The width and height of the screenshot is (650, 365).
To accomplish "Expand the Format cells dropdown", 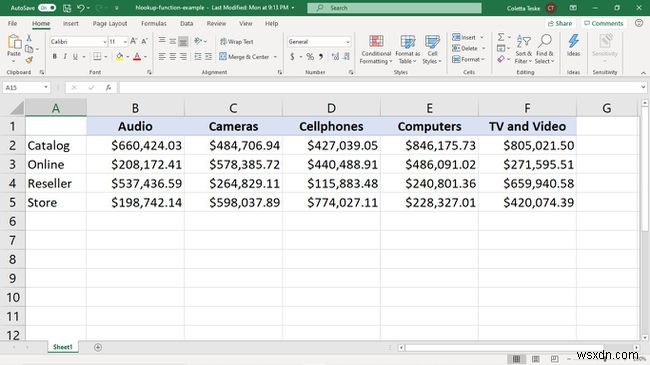I will 483,59.
